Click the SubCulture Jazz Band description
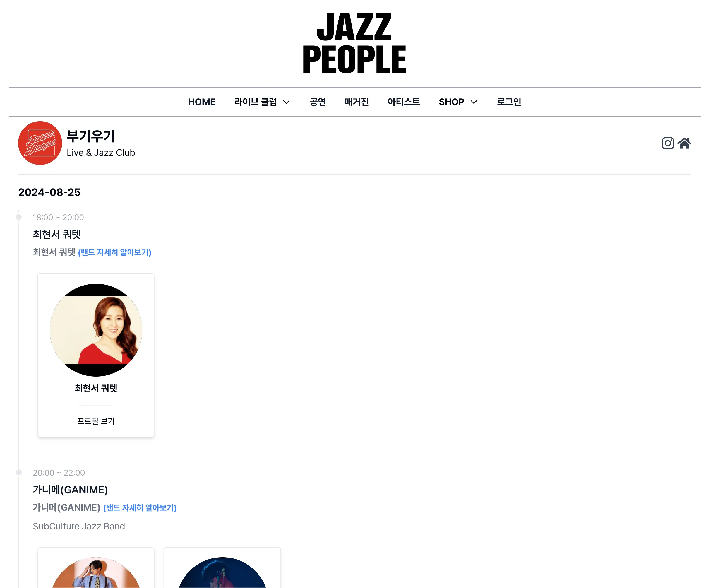The image size is (706, 588). [x=79, y=526]
